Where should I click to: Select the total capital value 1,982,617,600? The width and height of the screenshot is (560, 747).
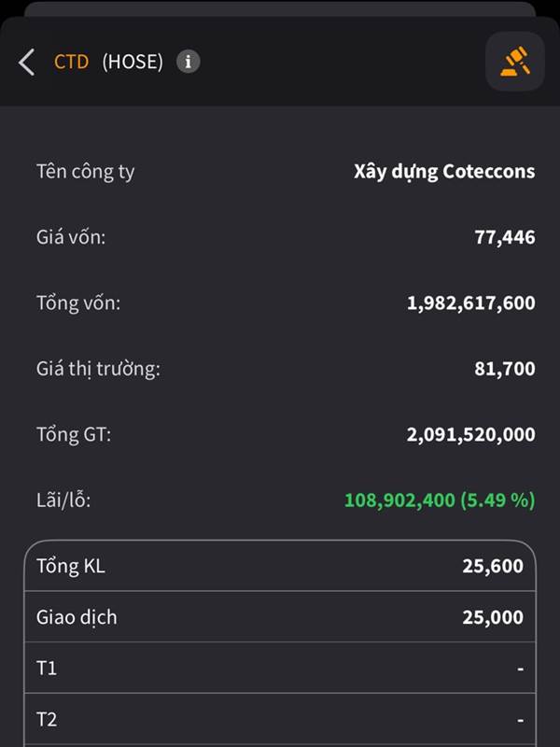[x=471, y=303]
